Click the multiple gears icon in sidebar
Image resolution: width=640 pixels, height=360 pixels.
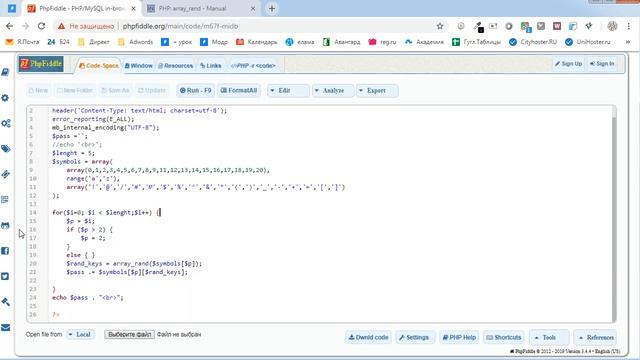pos(6,123)
